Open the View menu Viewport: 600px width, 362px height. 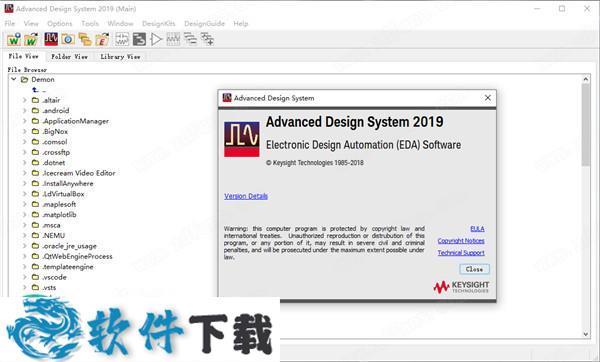tap(31, 23)
